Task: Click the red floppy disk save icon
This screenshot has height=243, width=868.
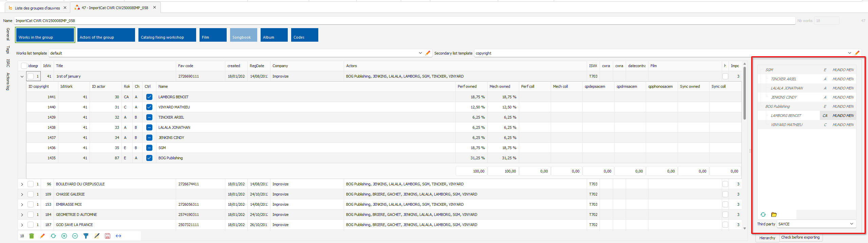Action: click(108, 236)
